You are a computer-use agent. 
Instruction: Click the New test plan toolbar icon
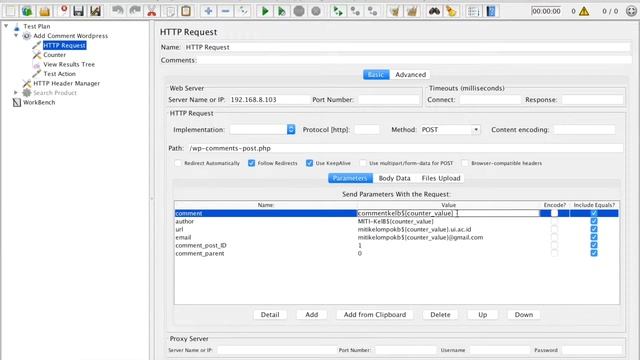10,11
